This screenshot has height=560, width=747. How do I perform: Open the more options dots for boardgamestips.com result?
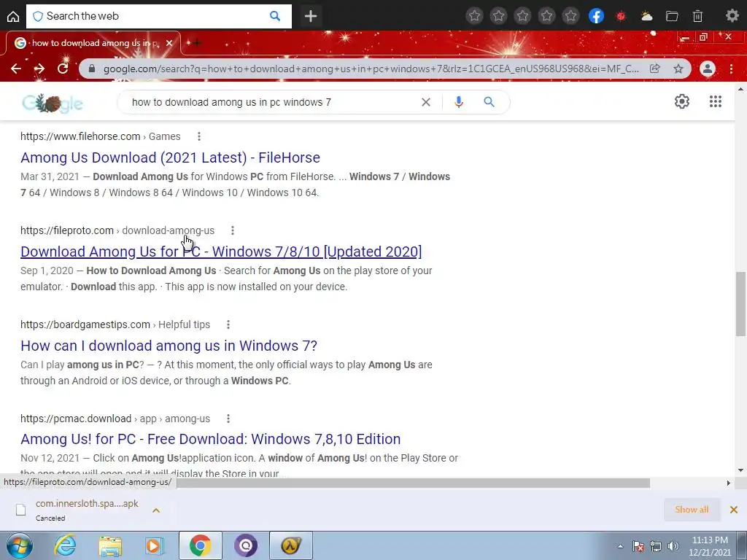coord(228,324)
